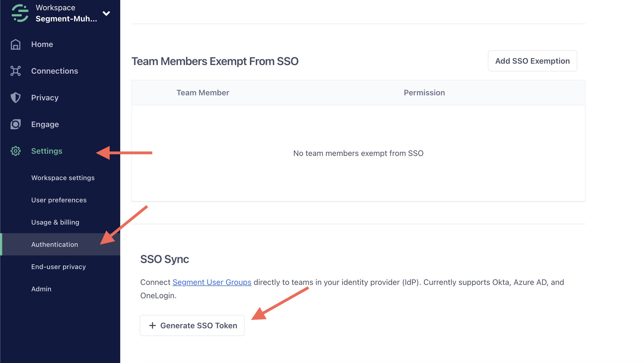Open End-user privacy settings
This screenshot has width=644, height=363.
point(58,267)
